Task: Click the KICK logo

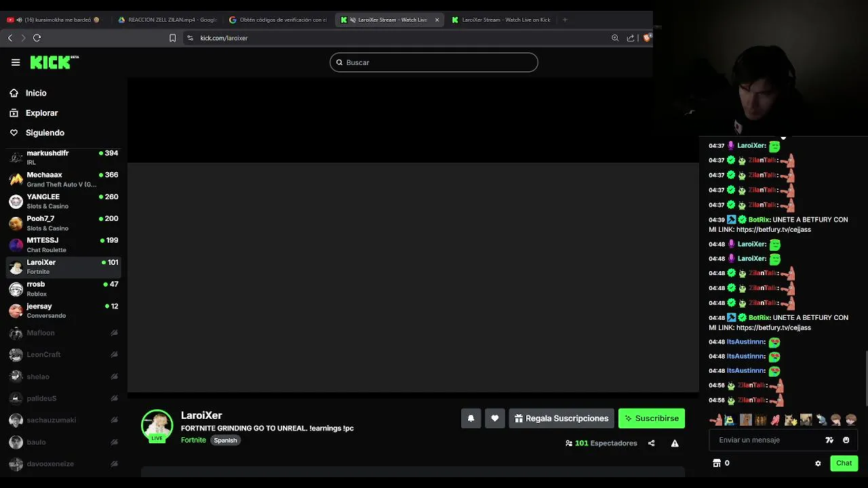Action: (54, 62)
